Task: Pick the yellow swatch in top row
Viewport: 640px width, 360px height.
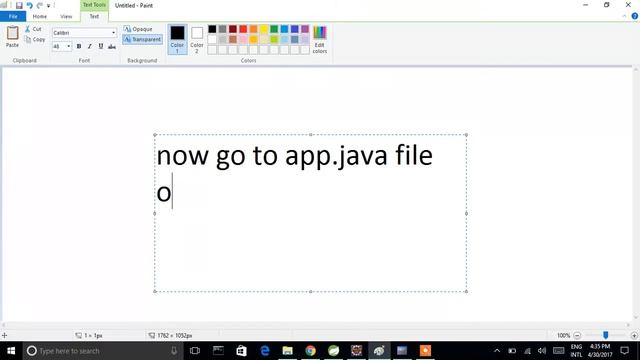Action: tap(264, 29)
